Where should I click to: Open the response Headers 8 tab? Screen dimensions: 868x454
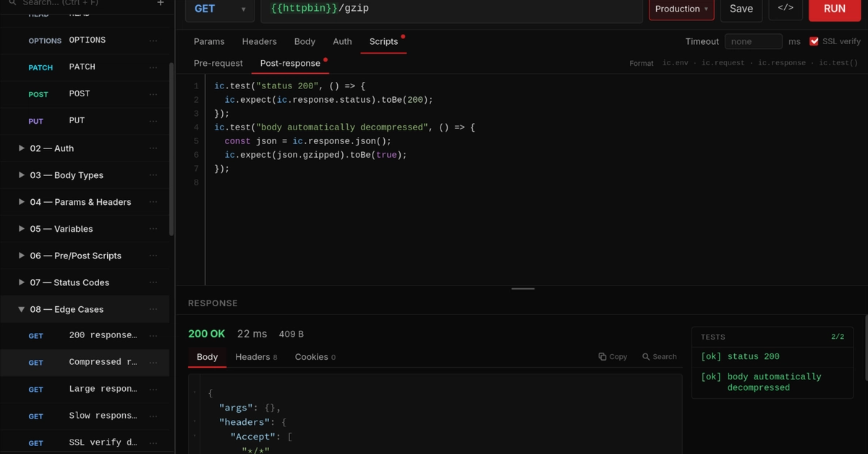click(x=257, y=357)
